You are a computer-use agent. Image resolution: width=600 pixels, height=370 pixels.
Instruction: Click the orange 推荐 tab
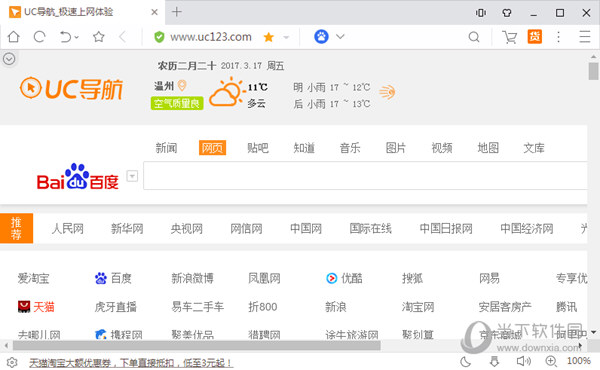click(16, 228)
